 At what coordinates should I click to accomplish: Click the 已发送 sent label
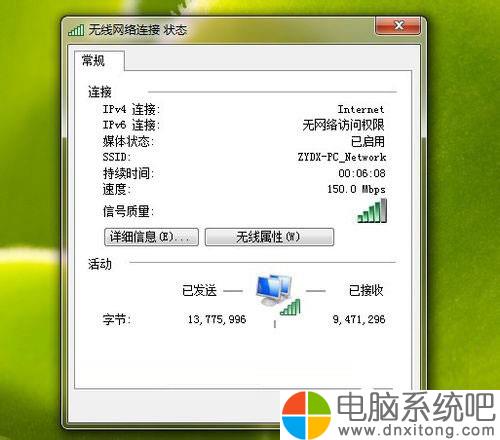click(199, 290)
